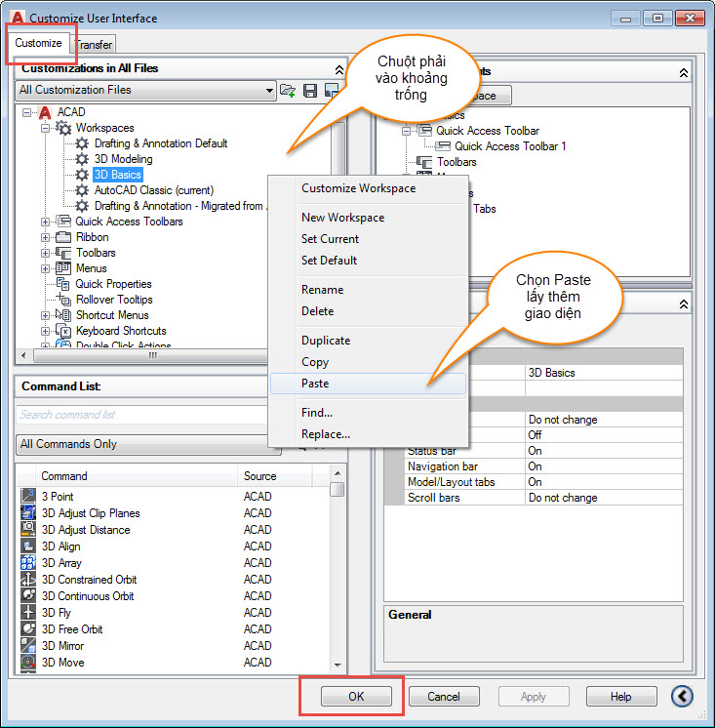The height and width of the screenshot is (728, 715).
Task: Confirm with the OK button
Action: click(x=356, y=697)
